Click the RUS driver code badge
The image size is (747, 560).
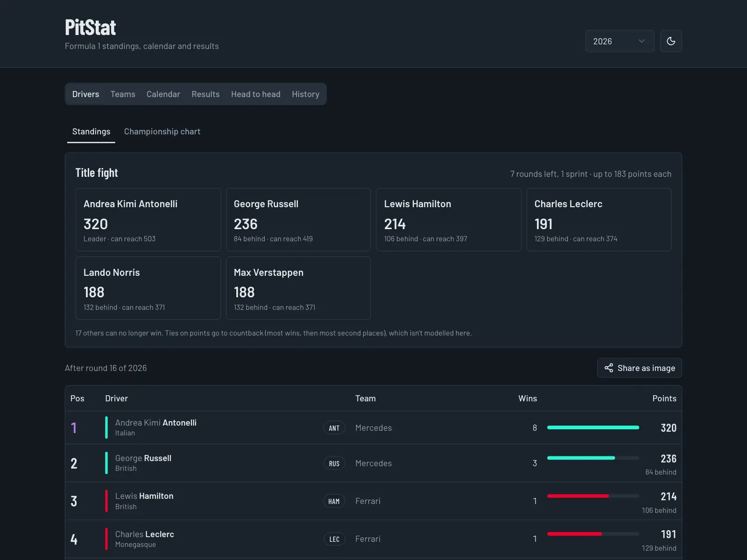pyautogui.click(x=334, y=463)
